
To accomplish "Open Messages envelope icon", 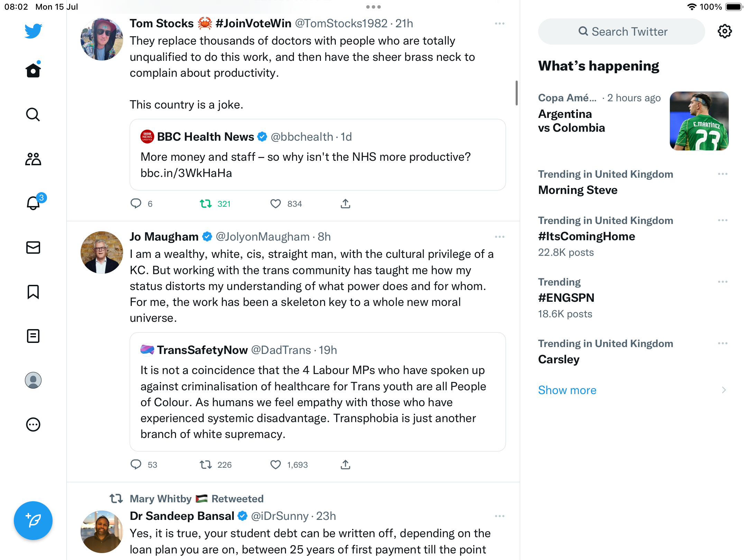I will pos(33,248).
